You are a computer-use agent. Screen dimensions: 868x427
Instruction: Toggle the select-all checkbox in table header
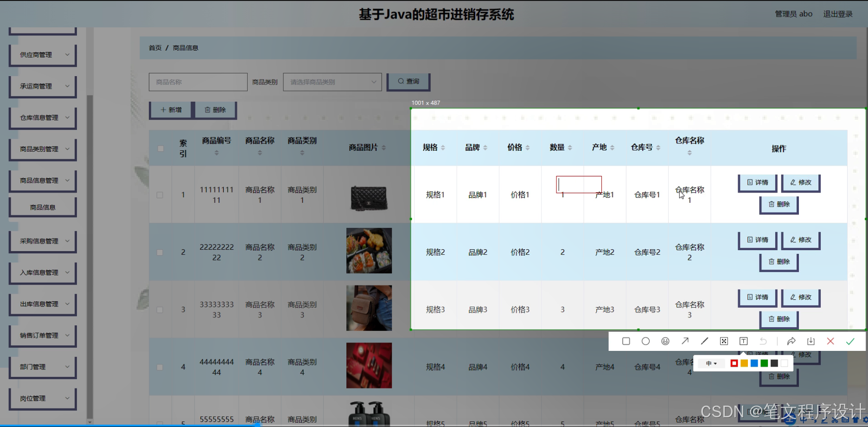click(160, 149)
